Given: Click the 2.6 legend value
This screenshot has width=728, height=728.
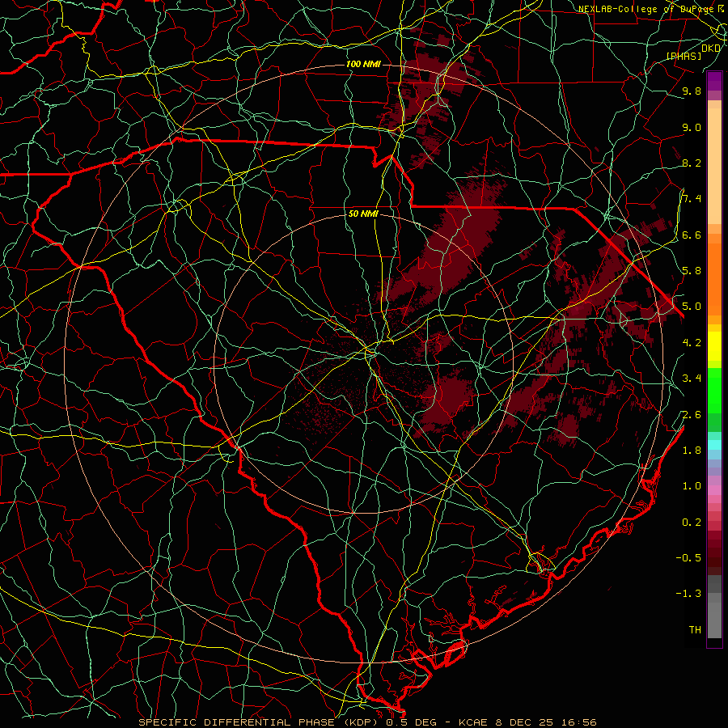Looking at the screenshot, I should tap(692, 415).
